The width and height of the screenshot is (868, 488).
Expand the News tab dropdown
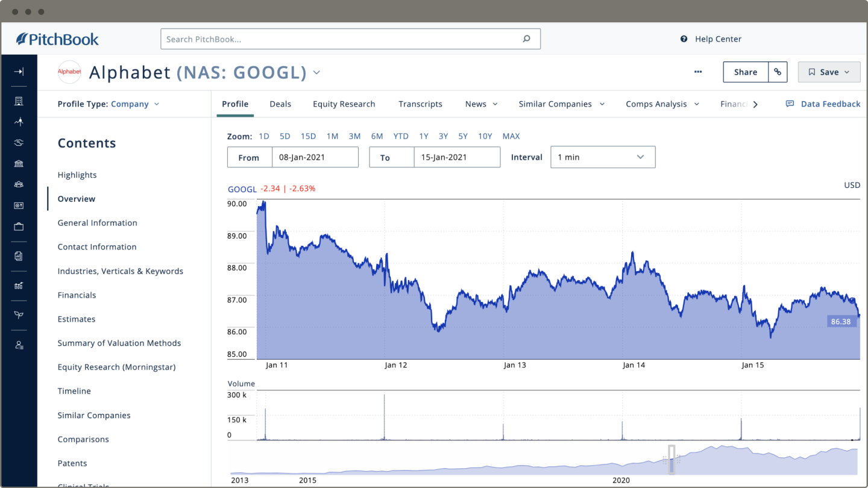(x=495, y=104)
